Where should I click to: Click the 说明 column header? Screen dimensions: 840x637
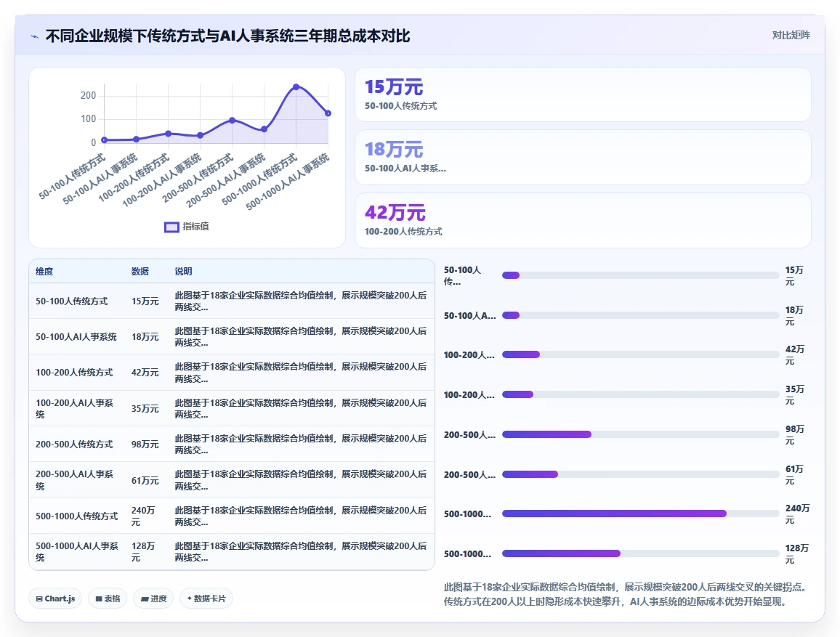click(x=183, y=272)
